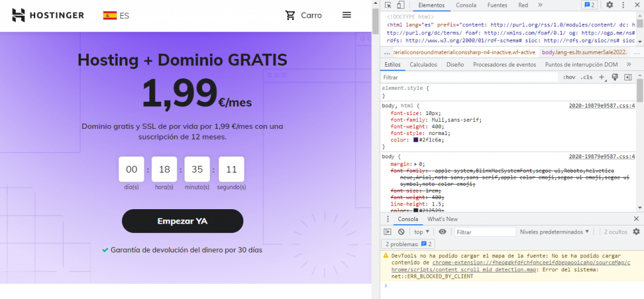Toggle the .cls element classes panel
Image resolution: width=644 pixels, height=299 pixels.
point(586,77)
